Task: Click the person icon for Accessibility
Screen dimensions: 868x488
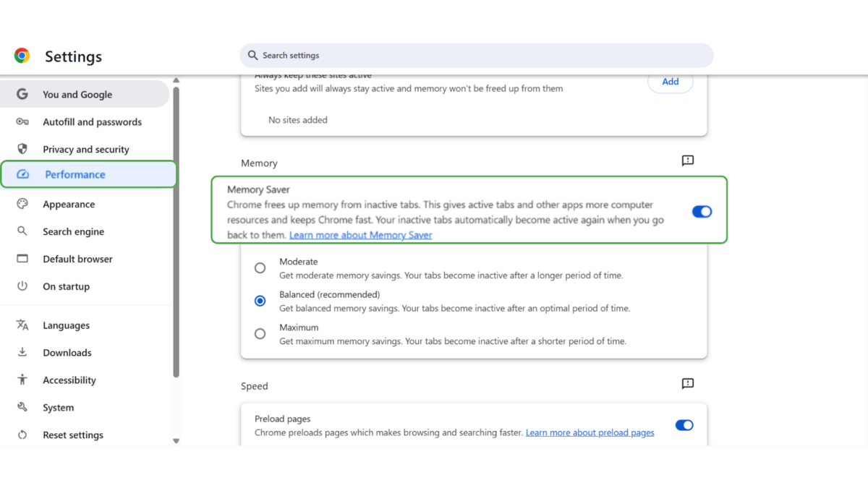Action: [x=22, y=380]
